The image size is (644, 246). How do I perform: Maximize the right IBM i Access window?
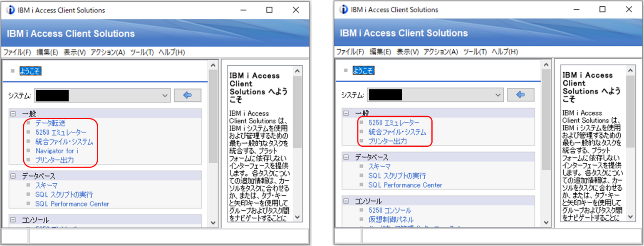pyautogui.click(x=602, y=10)
